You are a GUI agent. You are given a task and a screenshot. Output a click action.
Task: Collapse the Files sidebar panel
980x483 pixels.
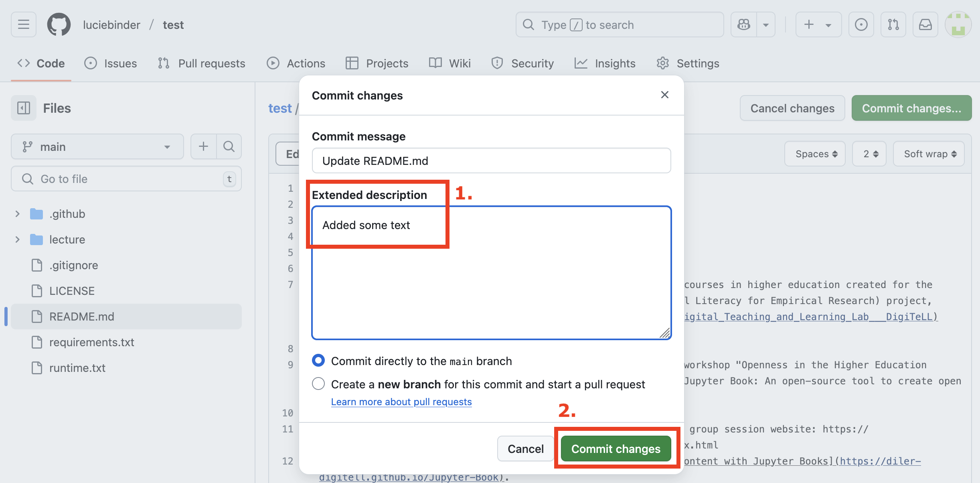[x=23, y=108]
